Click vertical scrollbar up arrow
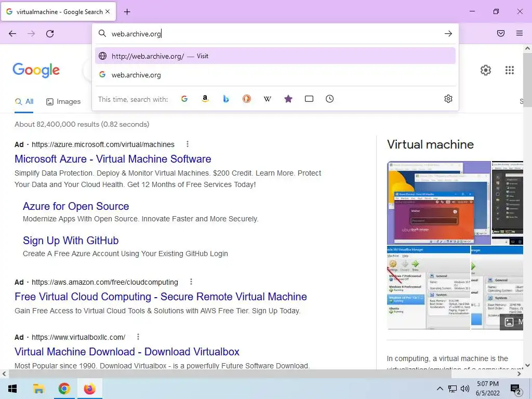The image size is (532, 399). pyautogui.click(x=527, y=48)
